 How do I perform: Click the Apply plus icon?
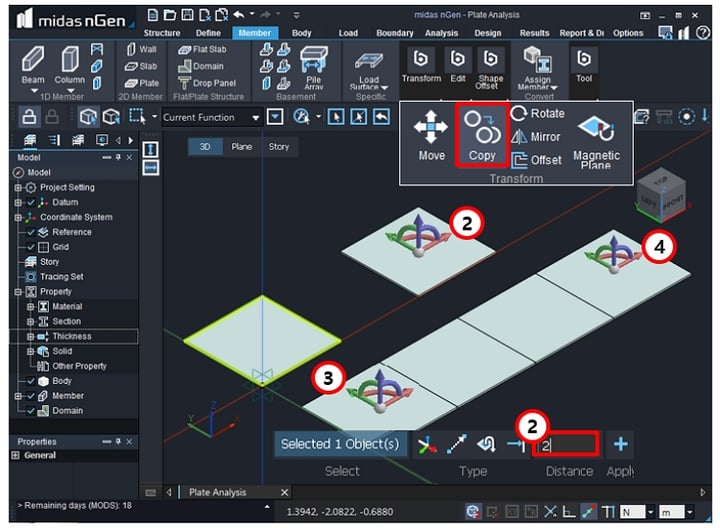click(620, 444)
